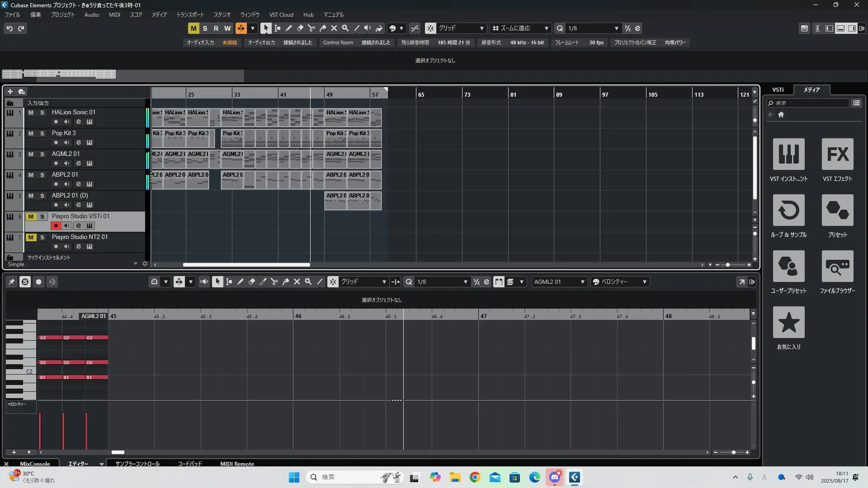Open the VST Effects FX tile

tap(837, 155)
